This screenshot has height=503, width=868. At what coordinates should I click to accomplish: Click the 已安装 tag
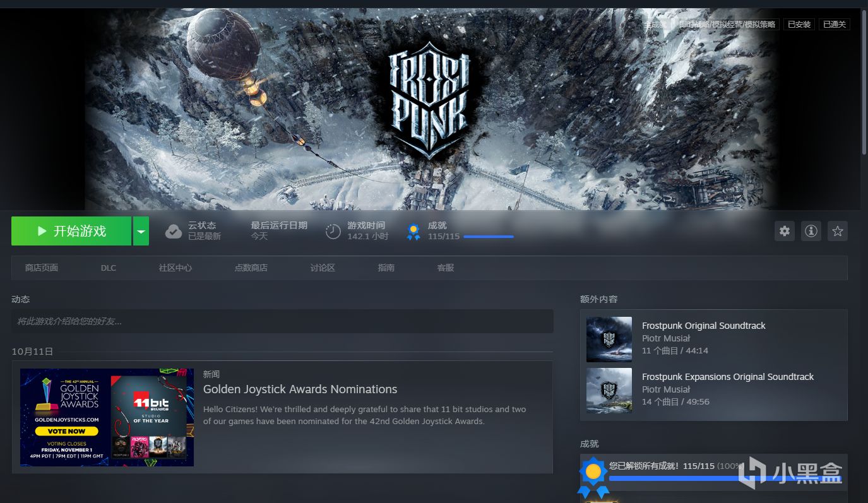[x=799, y=25]
